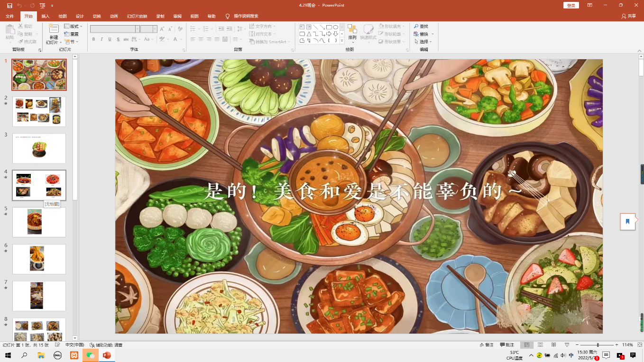The height and width of the screenshot is (362, 644).
Task: Switch to the 动画 ribbon tab
Action: [114, 16]
